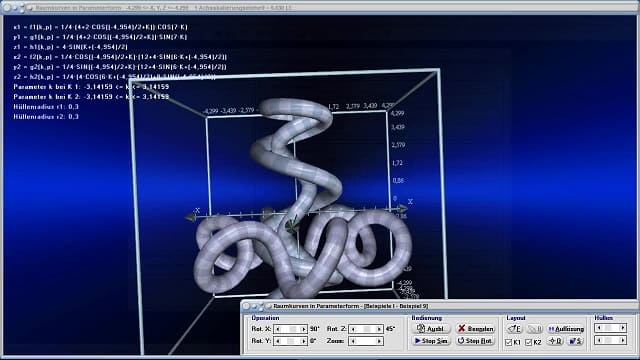
Task: Click lower Hüllen scrollbar right arrow
Action: coord(623,340)
